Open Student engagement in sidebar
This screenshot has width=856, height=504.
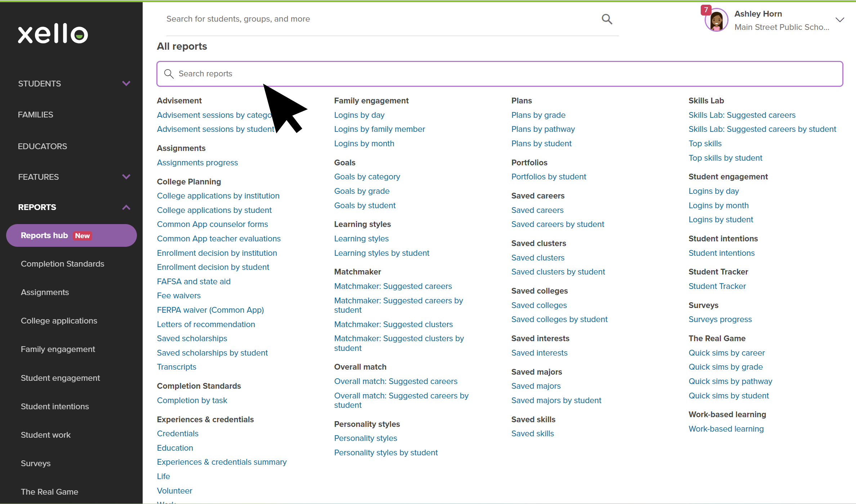(x=61, y=378)
